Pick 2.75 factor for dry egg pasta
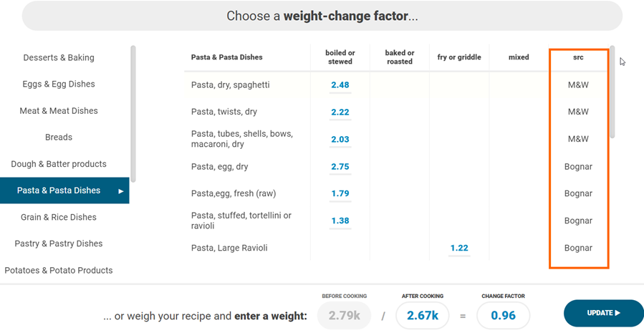644x333 pixels. pos(340,167)
